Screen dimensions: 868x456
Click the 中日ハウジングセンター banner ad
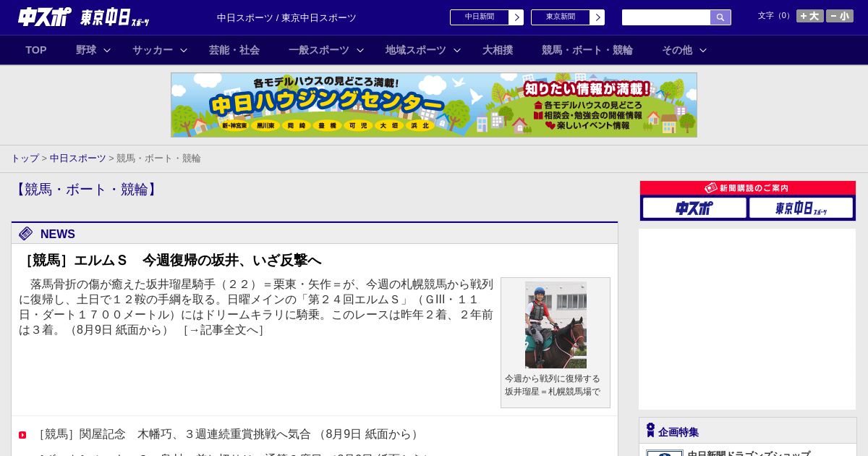click(434, 105)
